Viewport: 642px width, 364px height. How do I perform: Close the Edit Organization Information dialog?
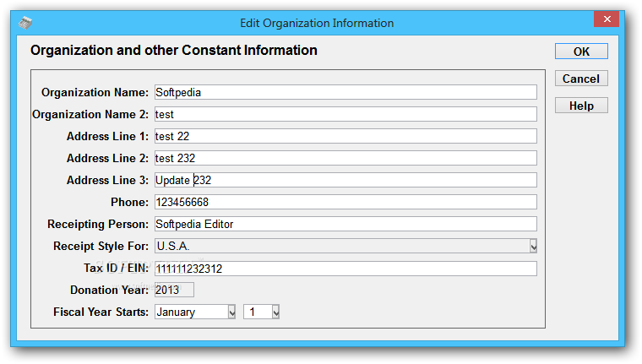[x=607, y=19]
